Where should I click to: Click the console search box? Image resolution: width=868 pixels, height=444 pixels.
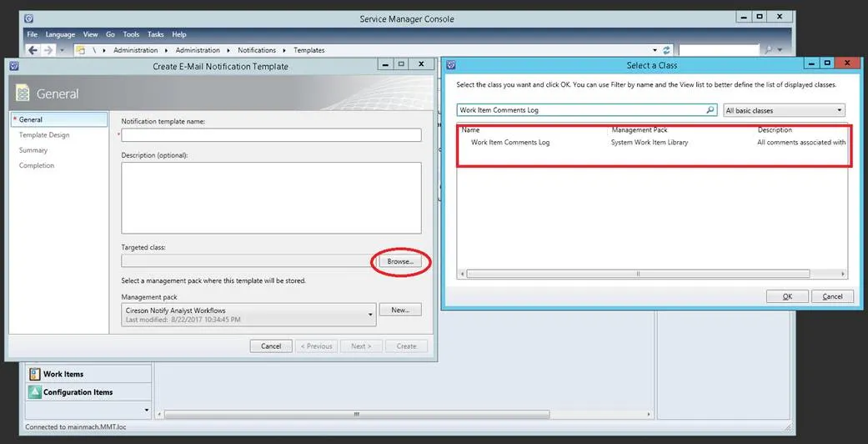click(719, 50)
